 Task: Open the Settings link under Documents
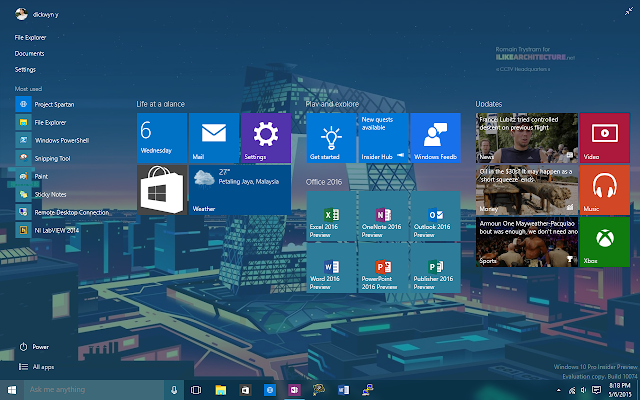click(25, 70)
